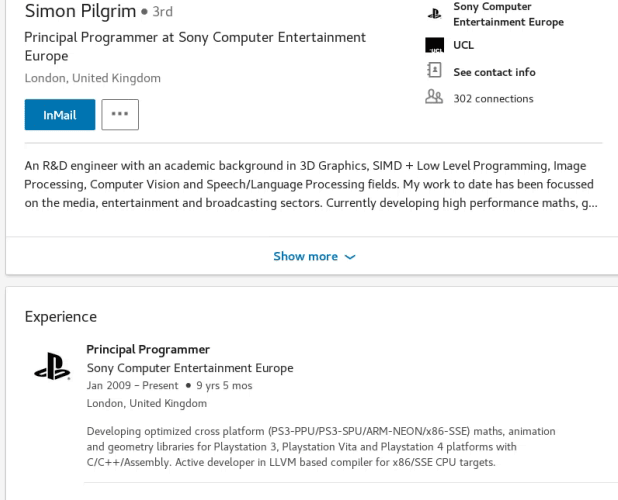The image size is (618, 500).
Task: Click Principal Programmer job title in Experience
Action: click(148, 349)
